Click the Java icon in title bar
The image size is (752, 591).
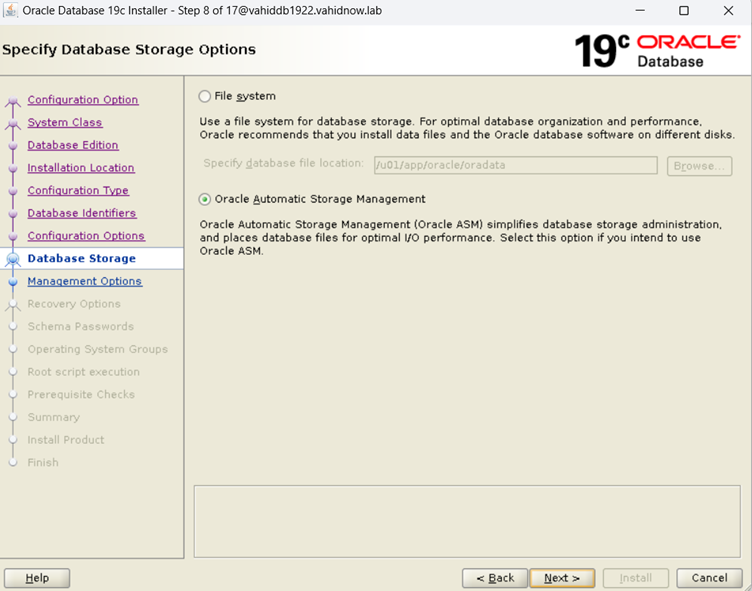coord(11,11)
